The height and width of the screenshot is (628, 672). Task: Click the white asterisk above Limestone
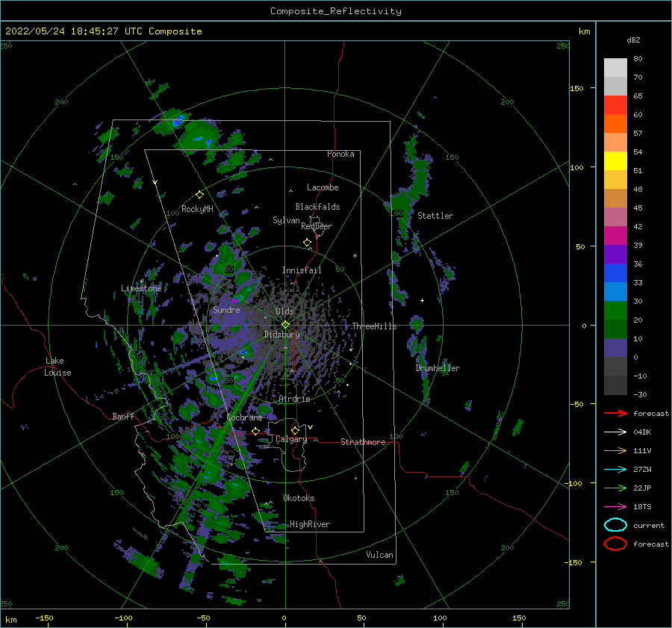pos(142,281)
